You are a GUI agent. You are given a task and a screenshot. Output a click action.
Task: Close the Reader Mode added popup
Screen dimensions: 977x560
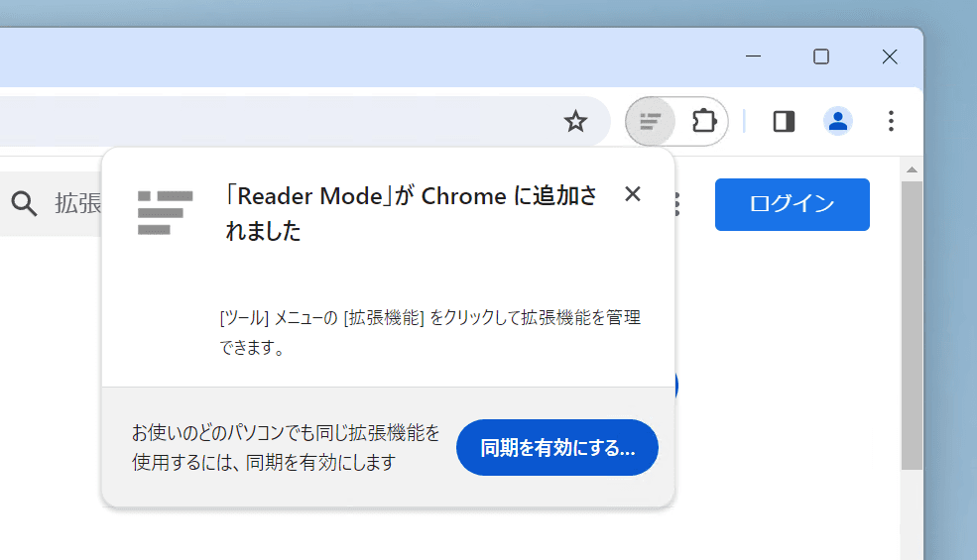[633, 194]
